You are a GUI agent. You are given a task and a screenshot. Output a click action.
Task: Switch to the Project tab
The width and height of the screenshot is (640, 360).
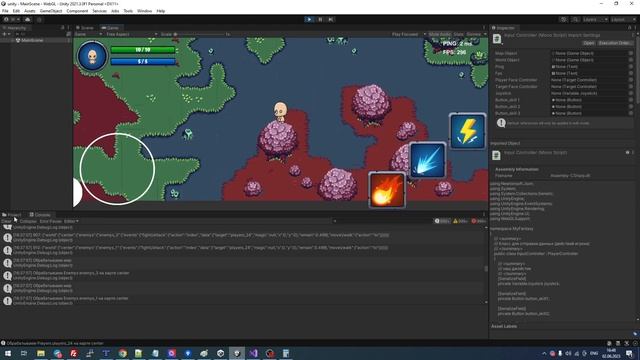(x=12, y=215)
